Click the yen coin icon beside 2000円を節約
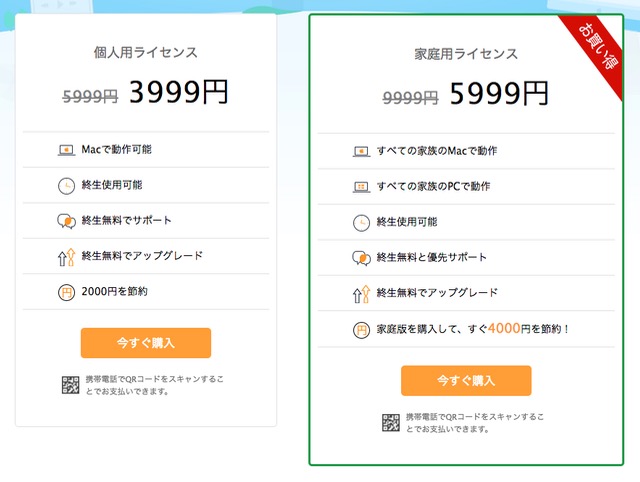640x482 pixels. tap(66, 292)
